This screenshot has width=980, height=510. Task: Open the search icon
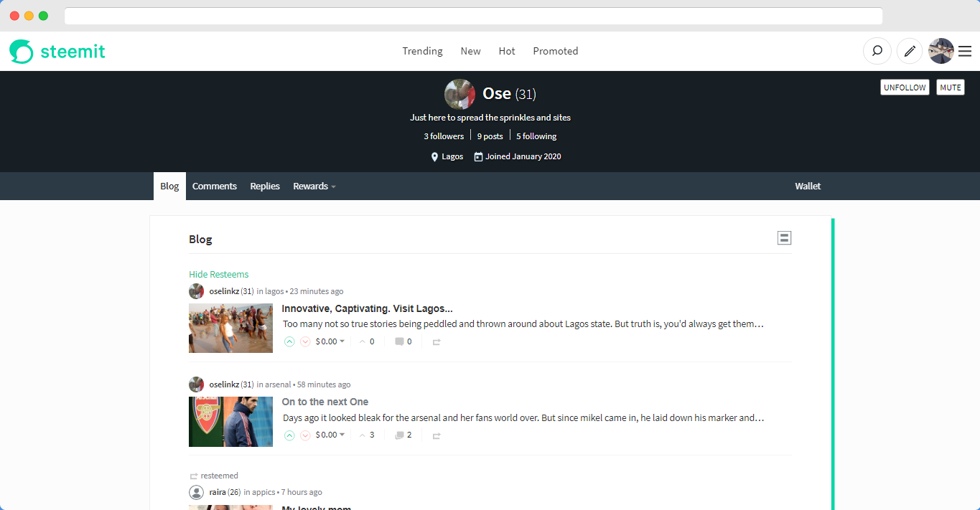click(877, 51)
